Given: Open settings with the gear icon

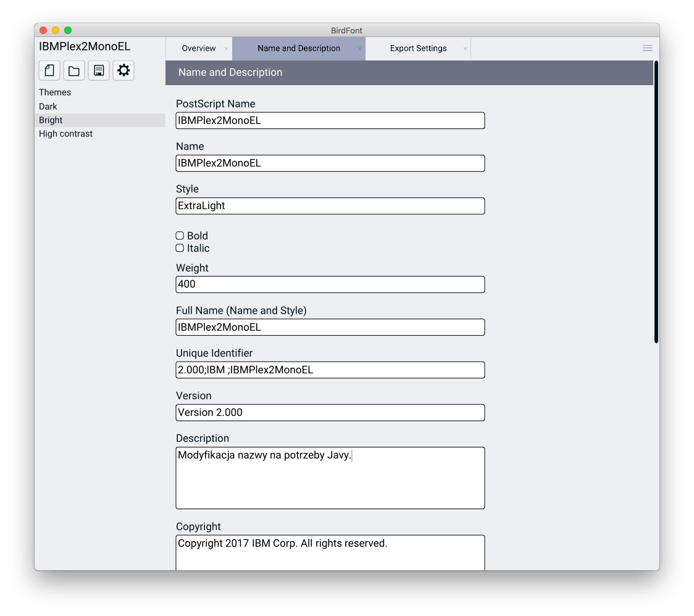Looking at the screenshot, I should tap(123, 71).
